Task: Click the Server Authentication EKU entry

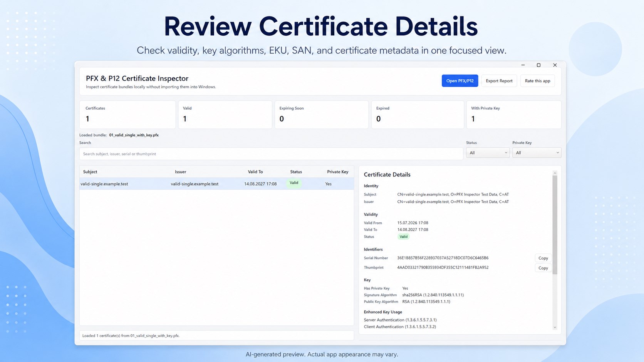Action: (x=400, y=320)
